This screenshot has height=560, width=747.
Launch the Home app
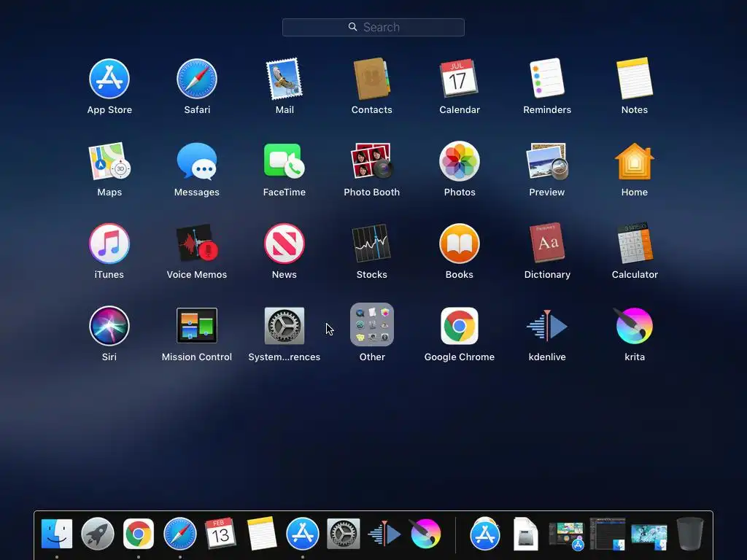tap(635, 161)
